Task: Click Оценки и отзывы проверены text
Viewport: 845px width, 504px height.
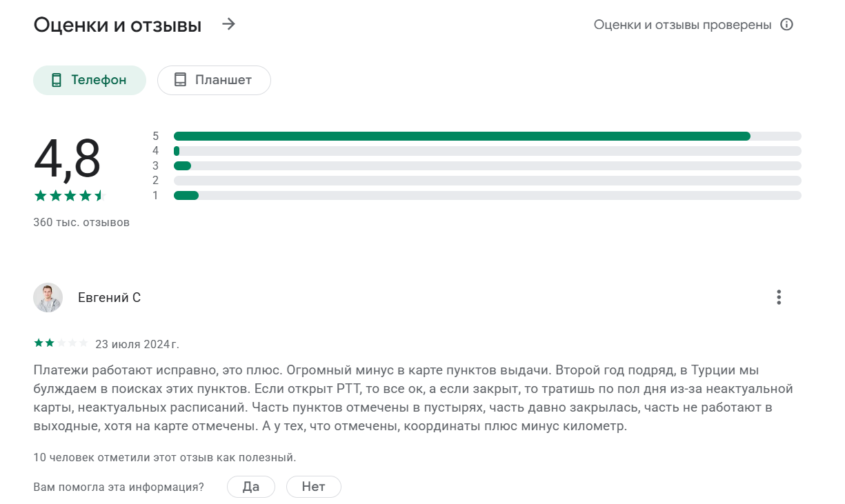Action: click(682, 25)
